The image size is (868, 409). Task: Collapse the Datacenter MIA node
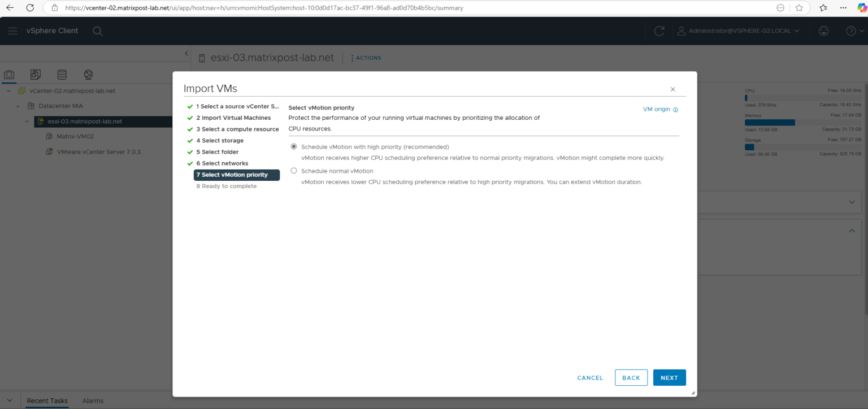(18, 106)
